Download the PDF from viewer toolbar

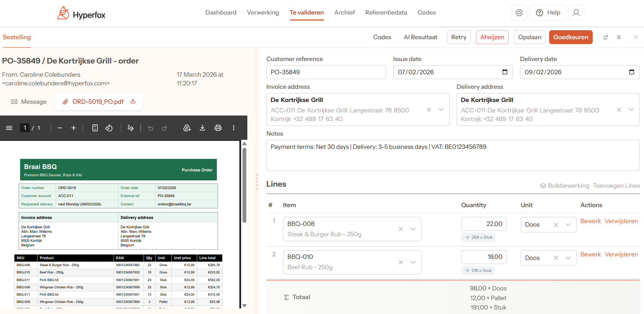pos(202,128)
